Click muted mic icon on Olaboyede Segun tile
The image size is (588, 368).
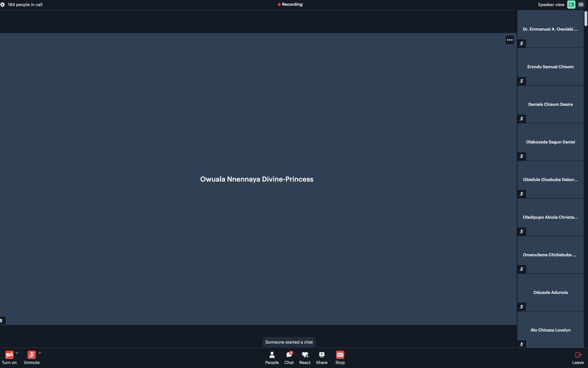tap(522, 157)
